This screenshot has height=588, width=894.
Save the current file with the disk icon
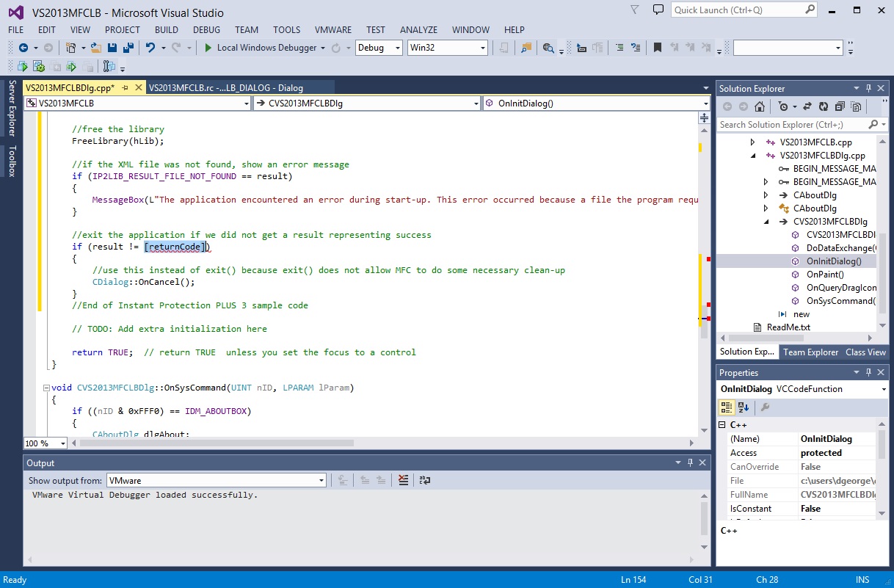click(112, 48)
